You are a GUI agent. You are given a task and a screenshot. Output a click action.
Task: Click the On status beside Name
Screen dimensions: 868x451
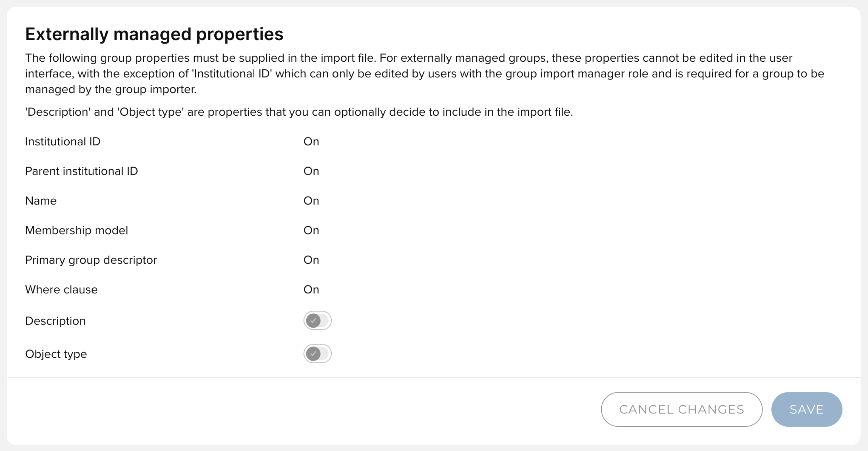coord(311,201)
